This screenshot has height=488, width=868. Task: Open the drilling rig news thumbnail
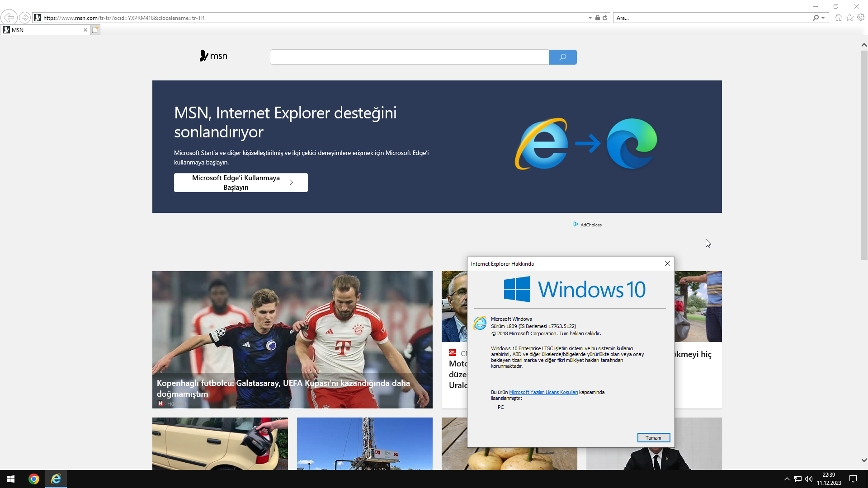click(x=364, y=444)
